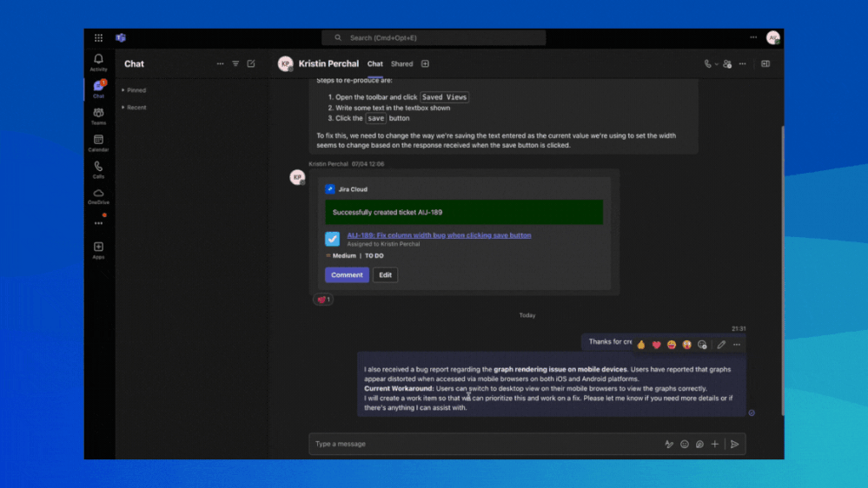
Task: Open message more options ellipsis
Action: pyautogui.click(x=737, y=345)
